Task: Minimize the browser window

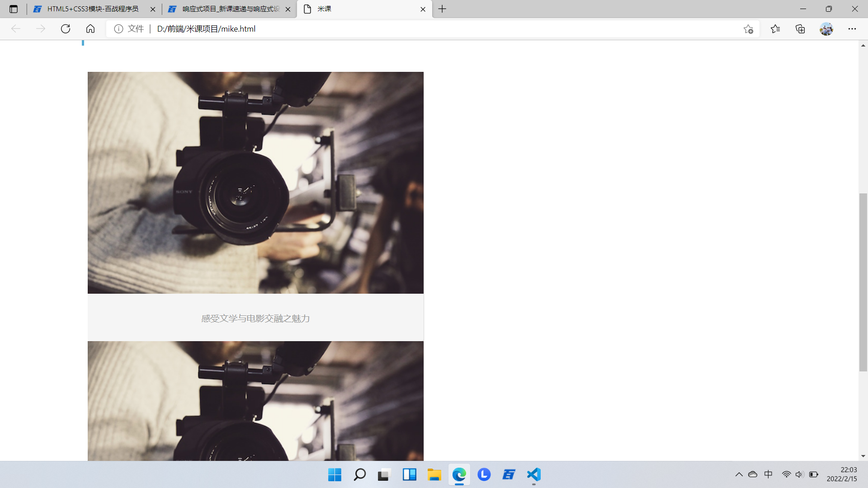Action: click(803, 9)
